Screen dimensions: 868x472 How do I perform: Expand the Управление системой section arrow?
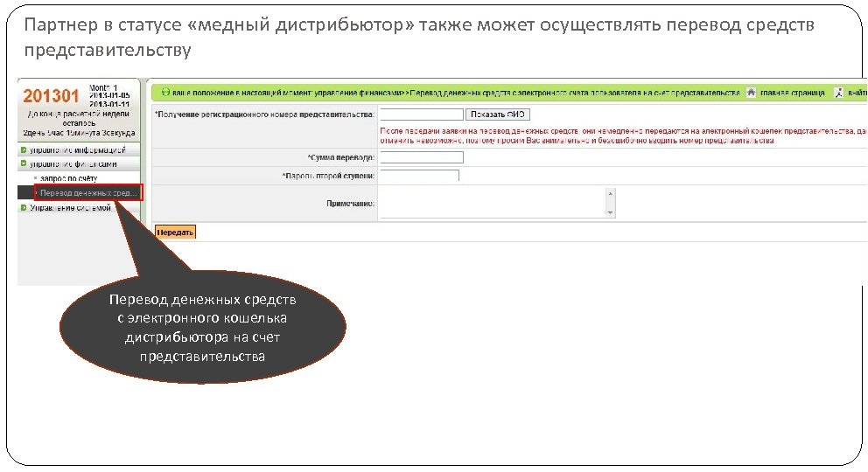point(24,208)
